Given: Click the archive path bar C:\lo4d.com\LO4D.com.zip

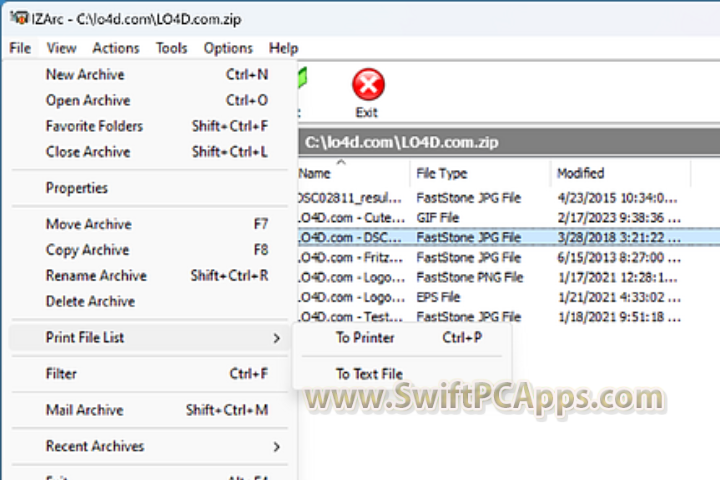Looking at the screenshot, I should 509,142.
